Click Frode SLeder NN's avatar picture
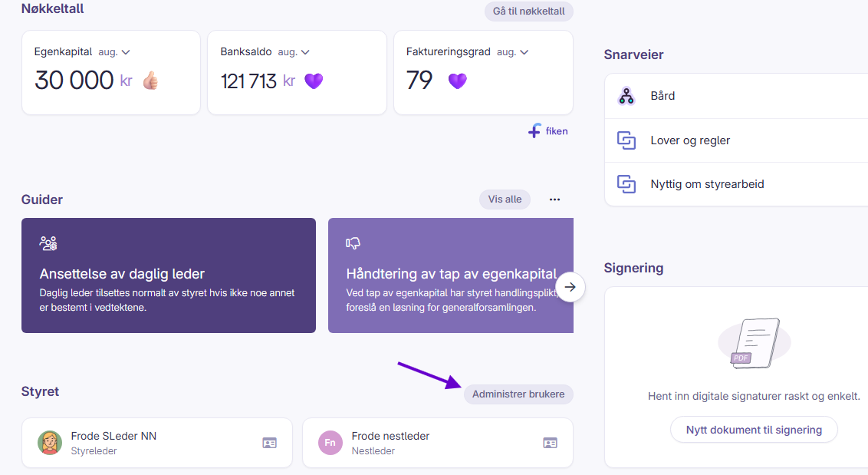The image size is (868, 475). click(50, 443)
